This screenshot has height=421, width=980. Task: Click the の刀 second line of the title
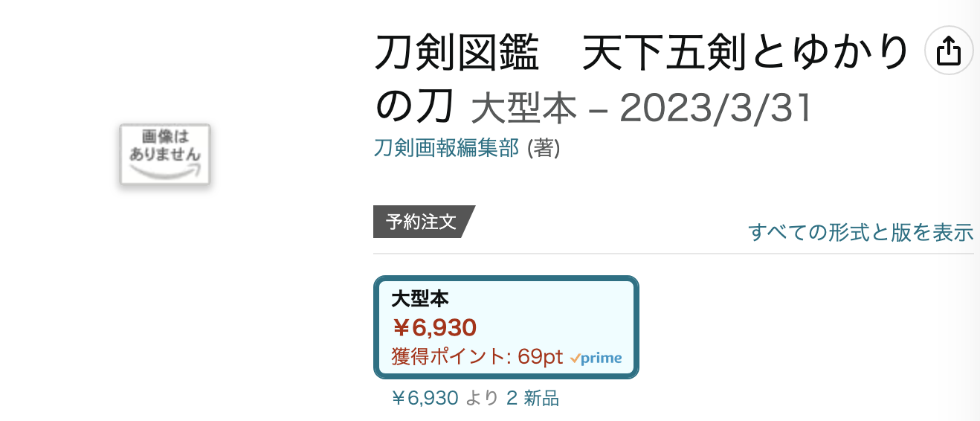(413, 108)
